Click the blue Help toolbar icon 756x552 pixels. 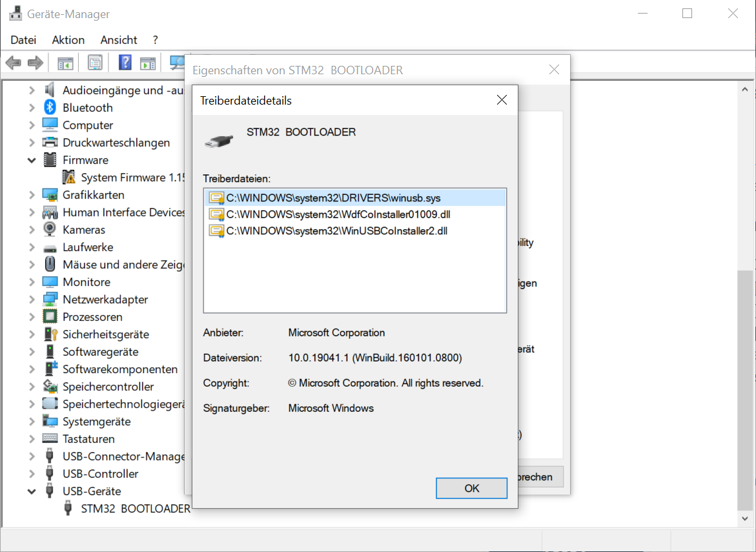[x=125, y=63]
